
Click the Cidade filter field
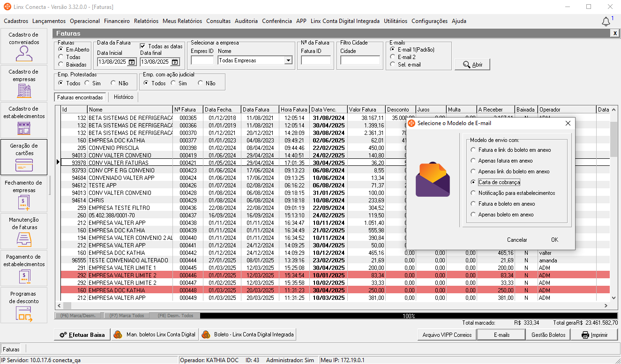[x=360, y=60]
